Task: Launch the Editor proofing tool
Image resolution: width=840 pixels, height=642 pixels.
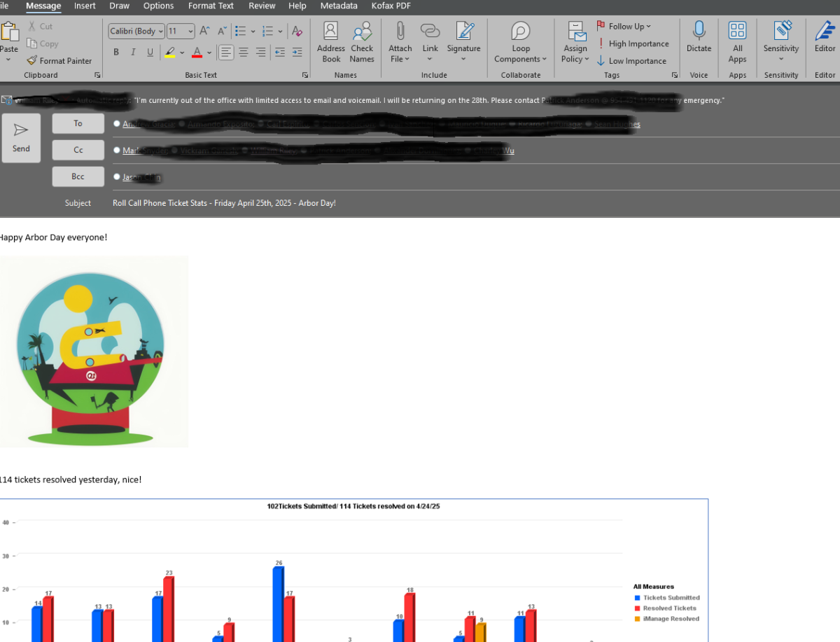Action: click(x=825, y=37)
